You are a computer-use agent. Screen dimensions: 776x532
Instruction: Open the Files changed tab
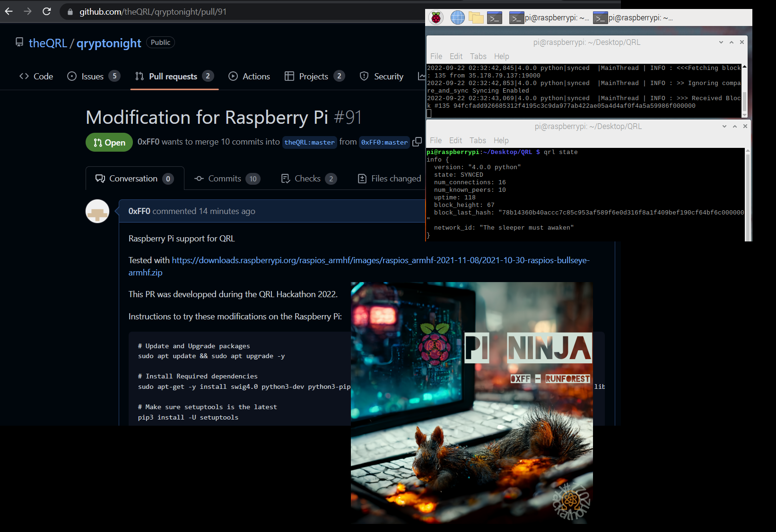389,179
